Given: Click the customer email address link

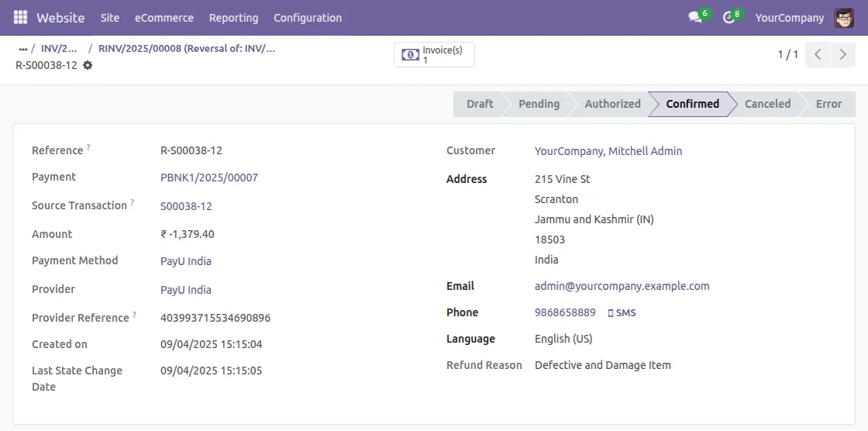Looking at the screenshot, I should (622, 286).
